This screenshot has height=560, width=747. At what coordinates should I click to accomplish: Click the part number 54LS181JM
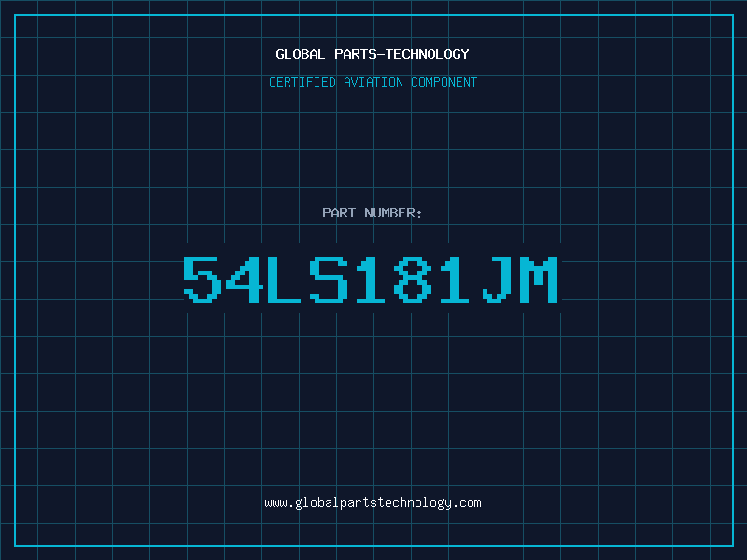pyautogui.click(x=371, y=279)
